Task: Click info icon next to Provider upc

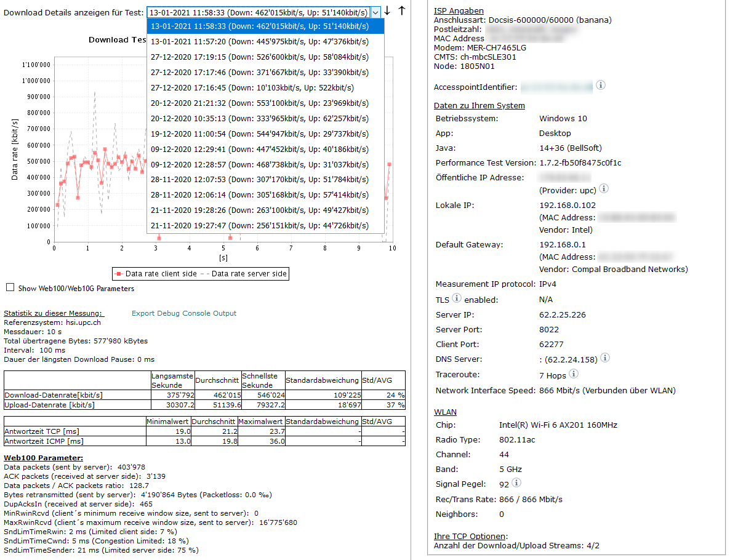Action: tap(604, 188)
